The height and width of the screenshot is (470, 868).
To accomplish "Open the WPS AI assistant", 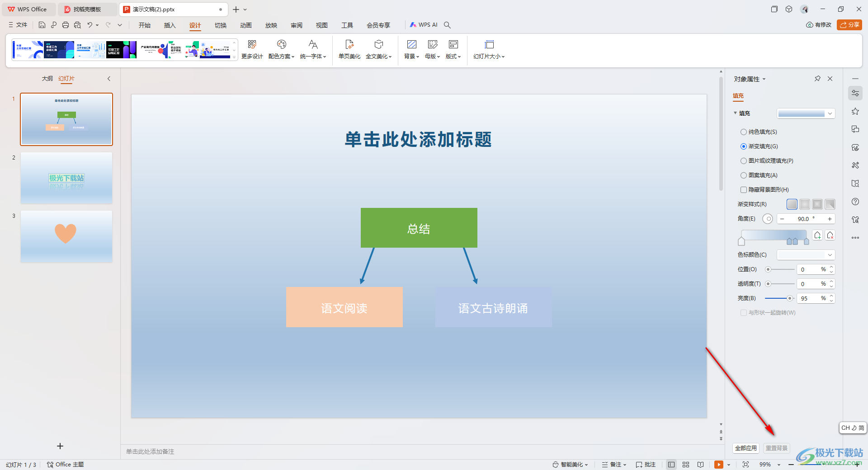I will [424, 25].
